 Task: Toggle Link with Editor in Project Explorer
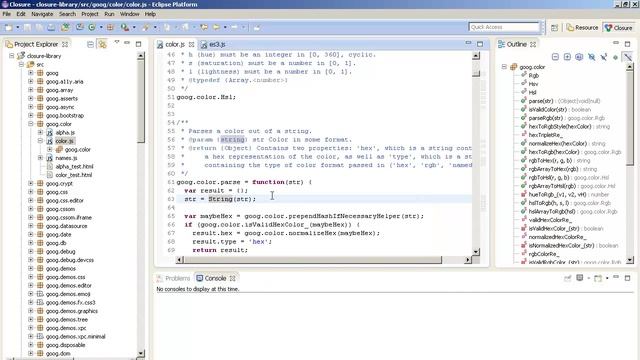pyautogui.click(x=102, y=44)
